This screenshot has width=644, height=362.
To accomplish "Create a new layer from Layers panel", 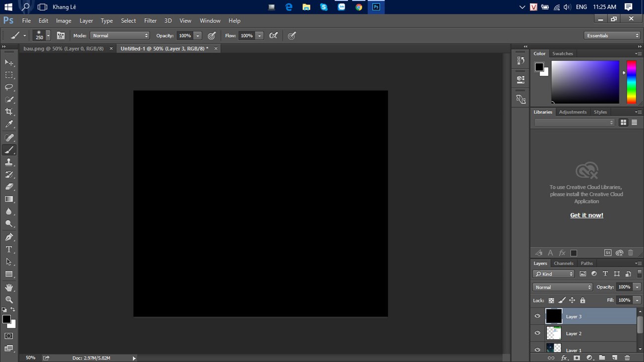I will pyautogui.click(x=614, y=358).
